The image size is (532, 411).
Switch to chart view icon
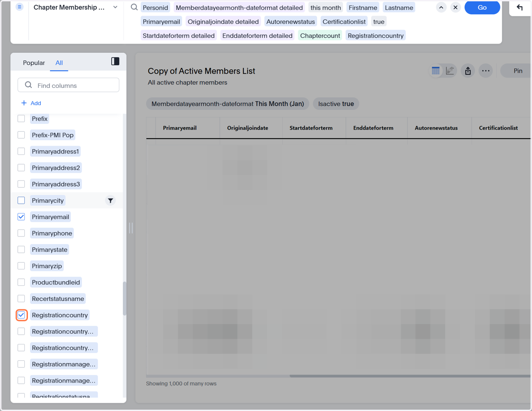click(x=450, y=71)
